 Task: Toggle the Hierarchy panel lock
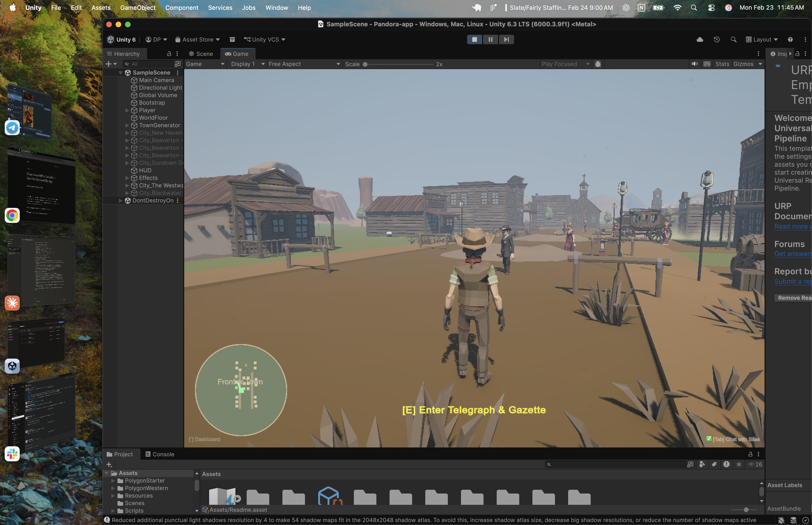[x=169, y=54]
